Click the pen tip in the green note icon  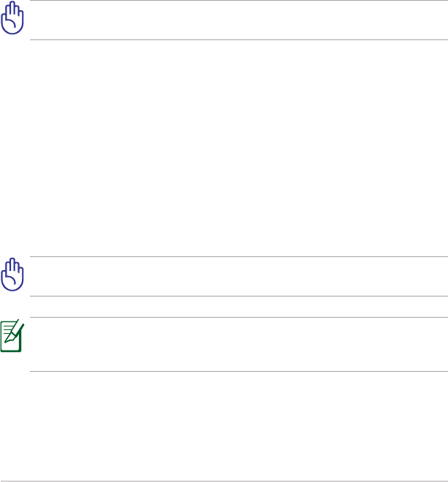coord(7,340)
